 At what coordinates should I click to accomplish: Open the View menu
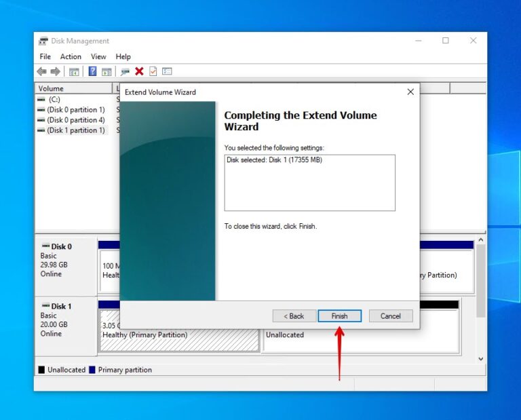98,56
